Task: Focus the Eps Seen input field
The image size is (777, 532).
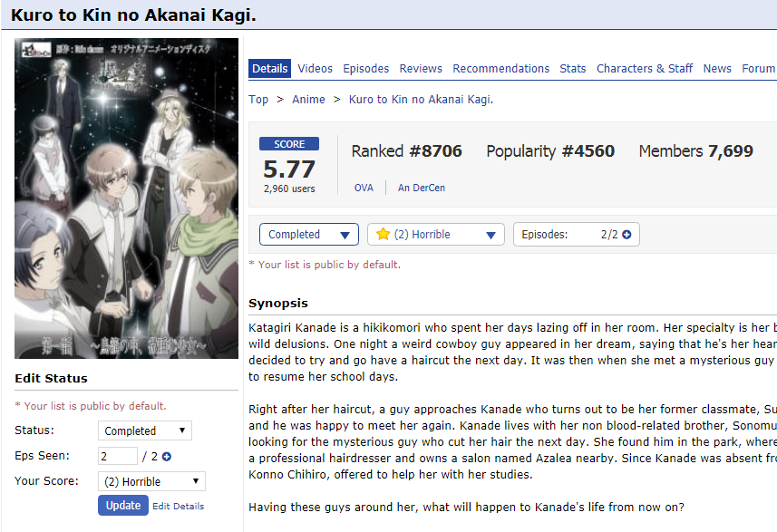Action: click(x=118, y=456)
